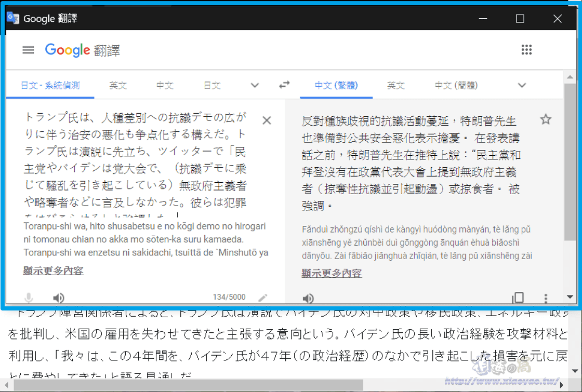The height and width of the screenshot is (392, 582).
Task: Click the background page horizontal scrollbar
Action: click(x=189, y=385)
